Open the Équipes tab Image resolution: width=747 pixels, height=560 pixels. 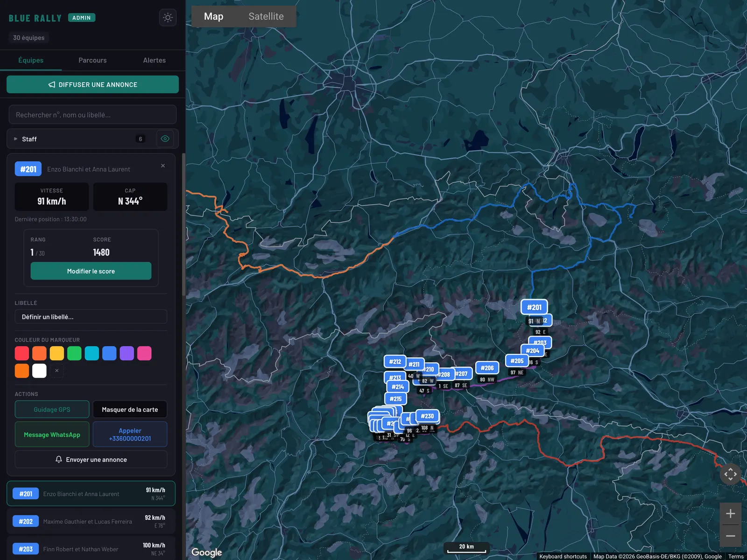click(x=31, y=60)
